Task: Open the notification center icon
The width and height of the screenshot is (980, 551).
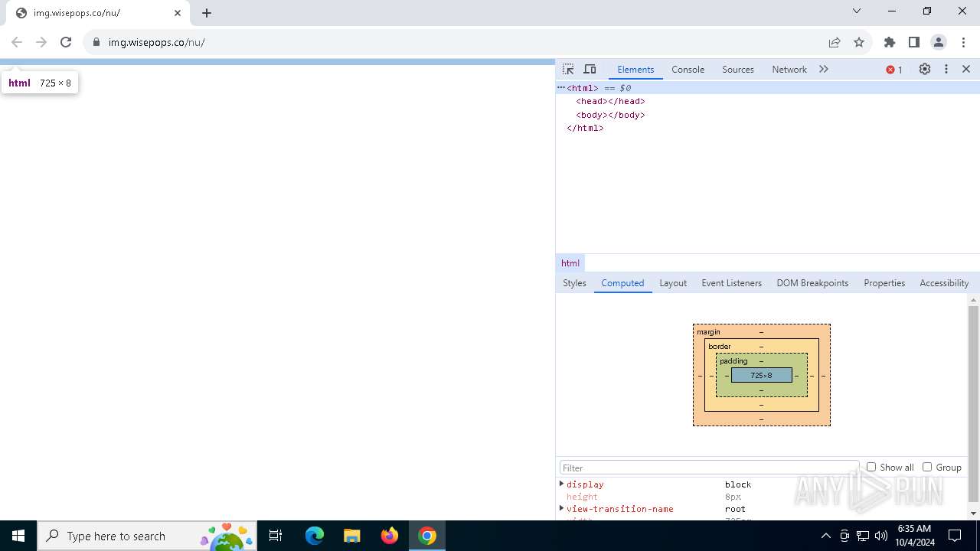Action: (x=955, y=536)
